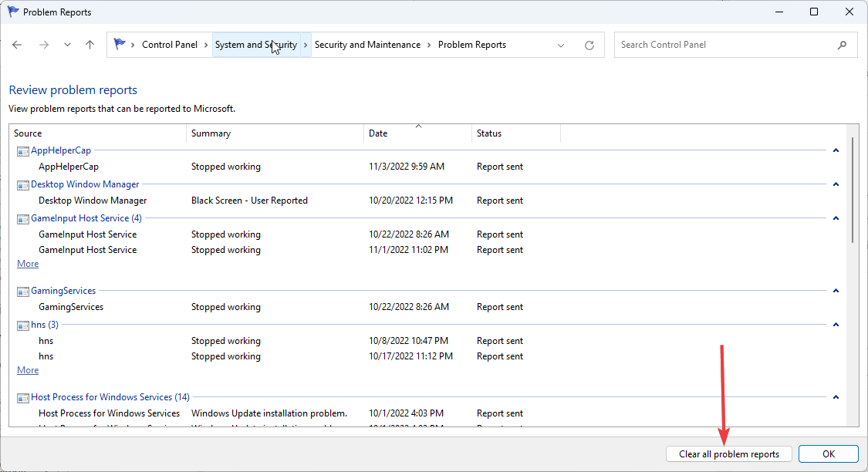Expand chevron after Control Panel breadcrumb
The height and width of the screenshot is (472, 868).
click(x=206, y=45)
